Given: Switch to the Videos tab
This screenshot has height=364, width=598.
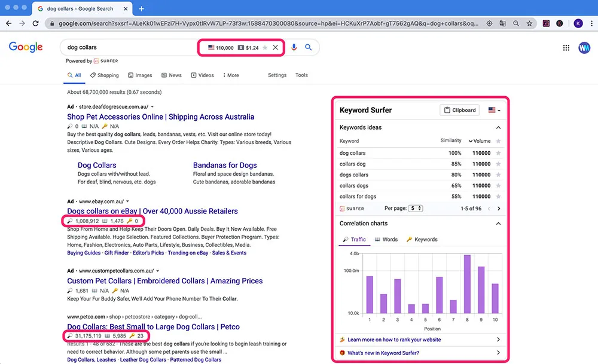Looking at the screenshot, I should pyautogui.click(x=203, y=75).
